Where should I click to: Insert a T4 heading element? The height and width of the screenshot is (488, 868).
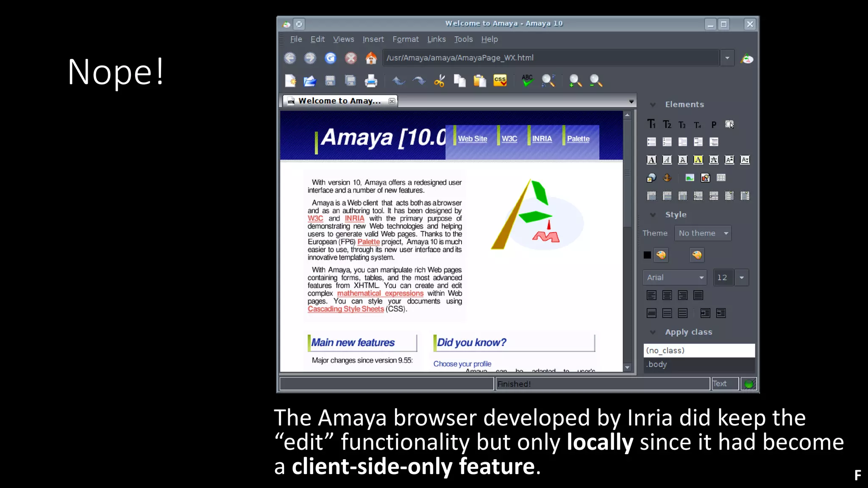(x=697, y=125)
